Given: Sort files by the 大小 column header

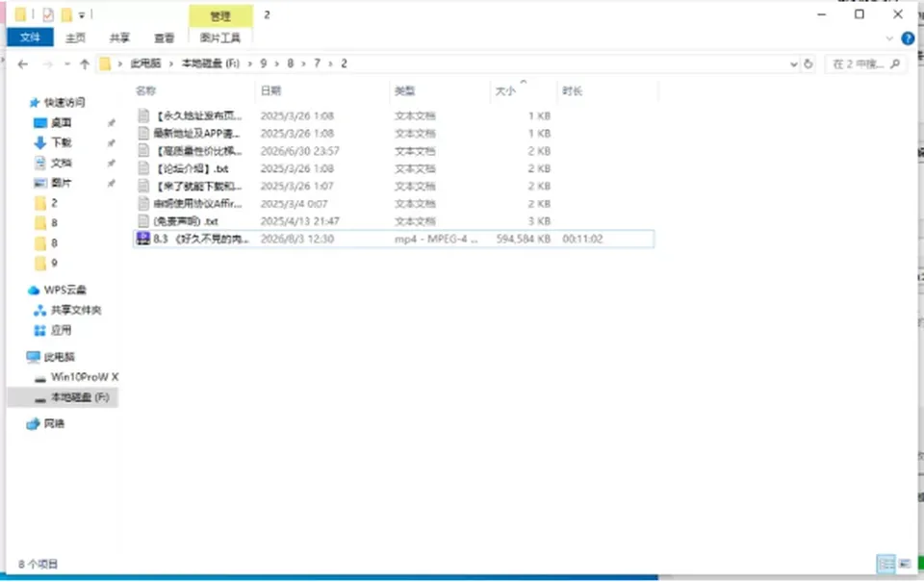Looking at the screenshot, I should click(505, 91).
